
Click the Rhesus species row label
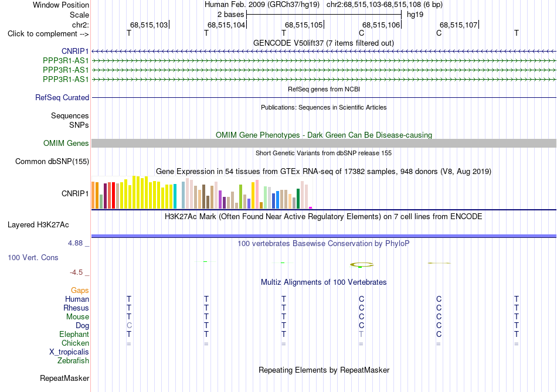point(76,308)
